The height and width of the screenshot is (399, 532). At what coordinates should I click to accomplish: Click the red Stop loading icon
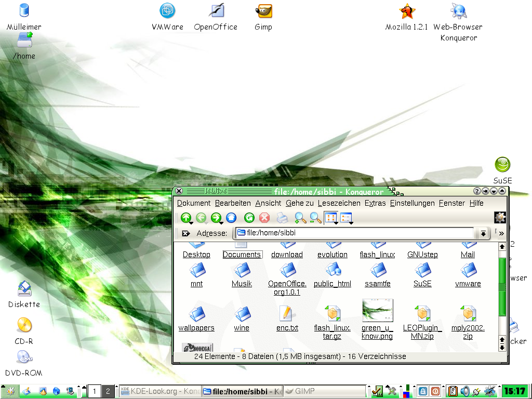264,218
